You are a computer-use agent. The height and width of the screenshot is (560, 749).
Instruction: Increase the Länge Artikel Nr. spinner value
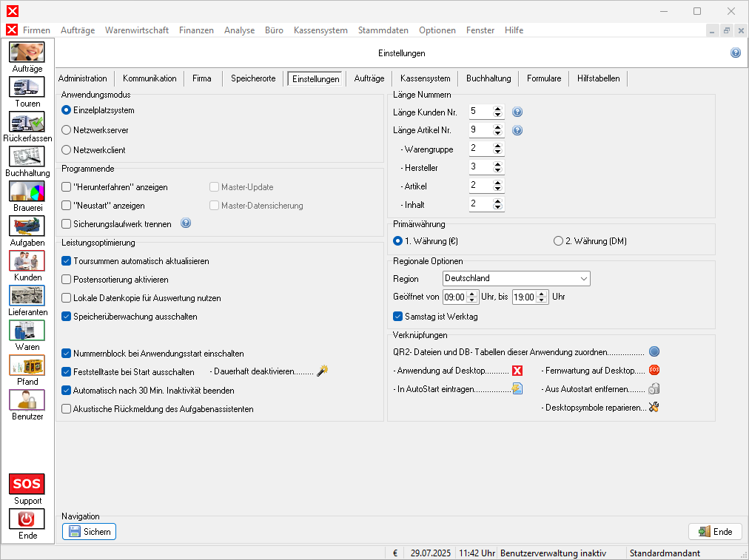coord(498,126)
